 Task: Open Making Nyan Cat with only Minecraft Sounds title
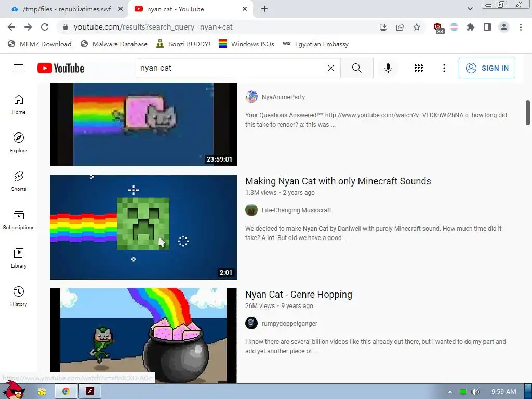coord(338,181)
